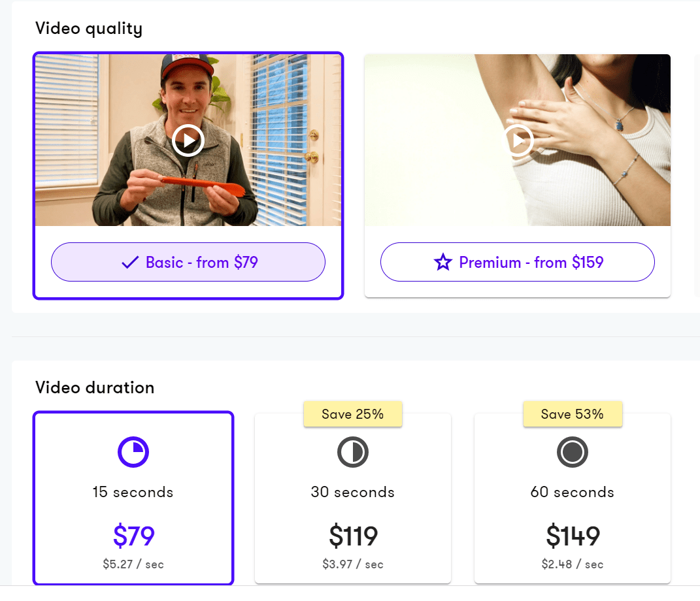Click the fully filled 60 seconds icon
Image resolution: width=700 pixels, height=601 pixels.
pos(573,452)
